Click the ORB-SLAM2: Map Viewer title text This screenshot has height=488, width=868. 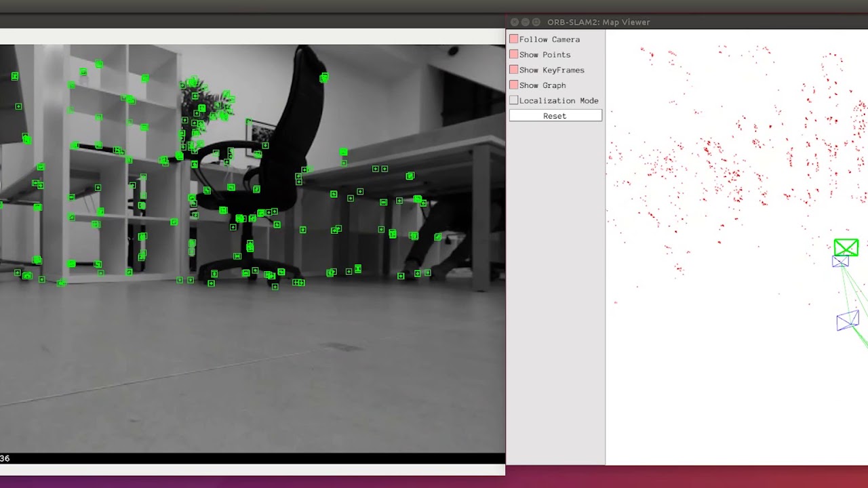coord(599,22)
